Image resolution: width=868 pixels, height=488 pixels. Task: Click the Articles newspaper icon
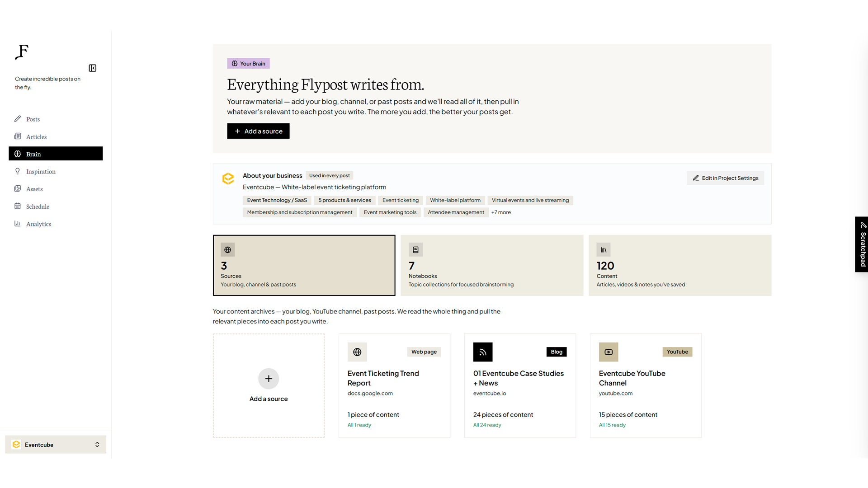click(x=18, y=136)
